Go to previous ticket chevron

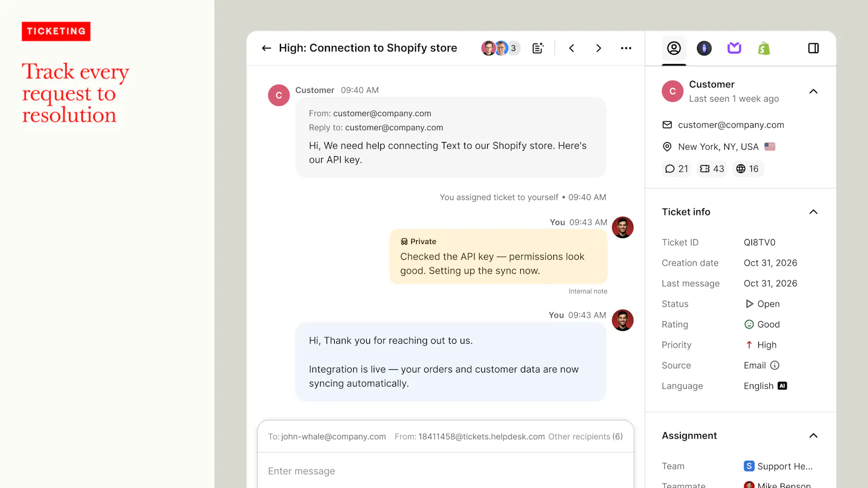[x=572, y=48]
